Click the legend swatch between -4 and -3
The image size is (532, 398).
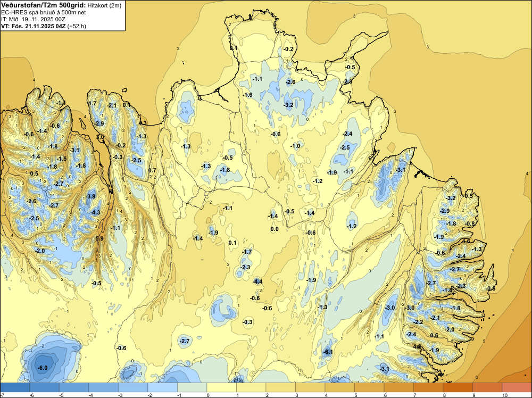point(104,387)
